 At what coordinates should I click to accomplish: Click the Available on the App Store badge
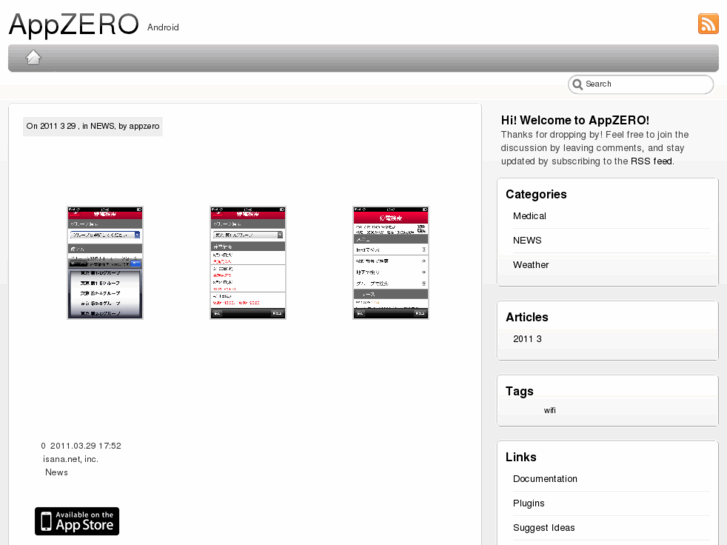tap(77, 521)
